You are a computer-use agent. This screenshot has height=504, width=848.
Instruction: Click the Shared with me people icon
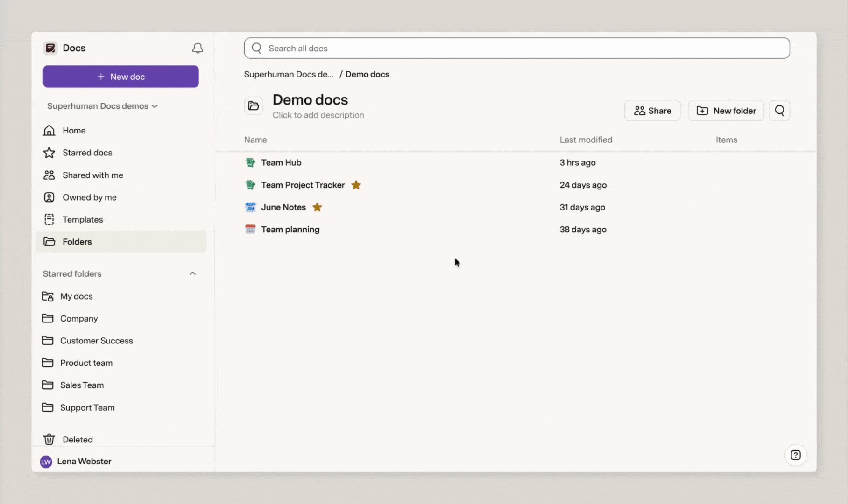[49, 175]
